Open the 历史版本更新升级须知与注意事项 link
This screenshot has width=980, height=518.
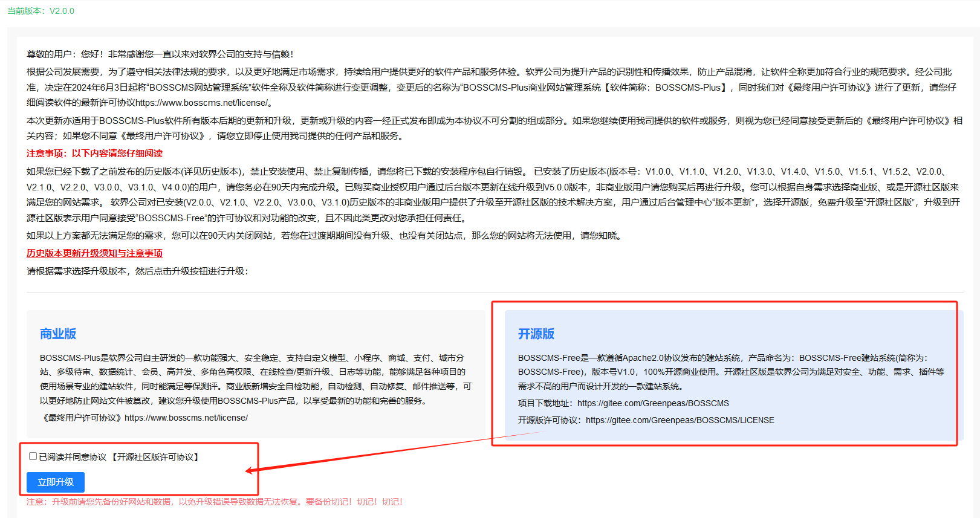coord(94,253)
